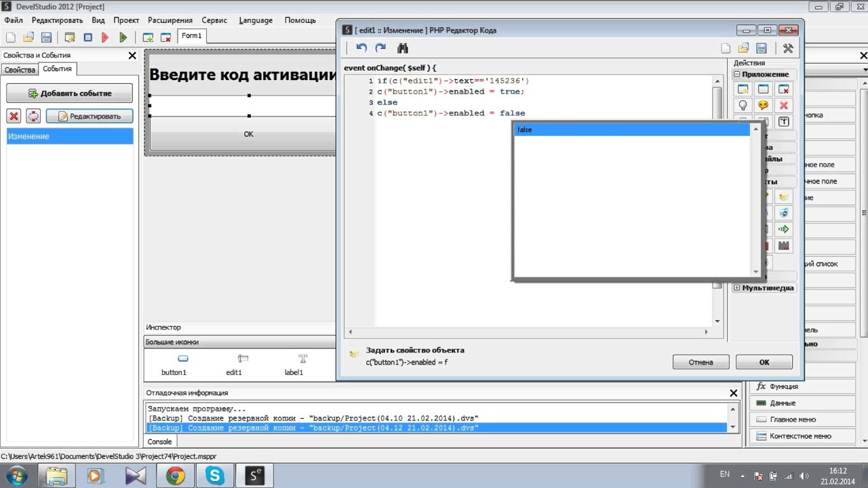This screenshot has width=868, height=488.
Task: Open project settings icon in main toolbar
Action: [x=69, y=37]
